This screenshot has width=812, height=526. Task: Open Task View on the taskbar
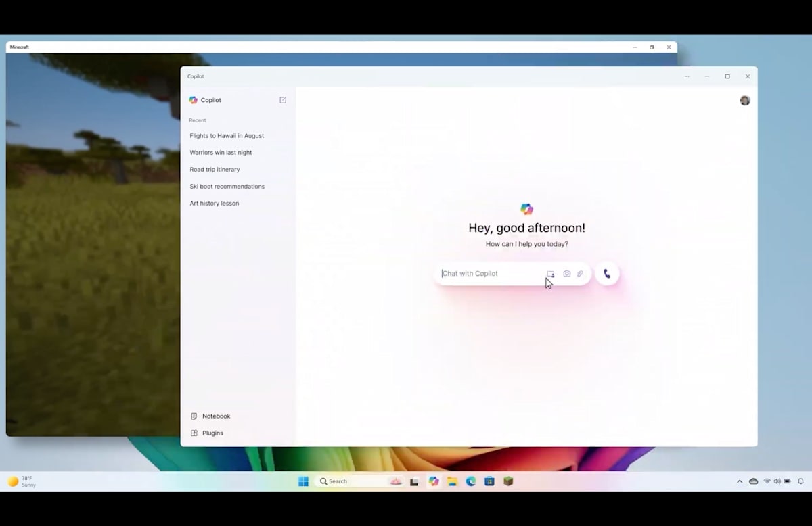click(x=414, y=481)
